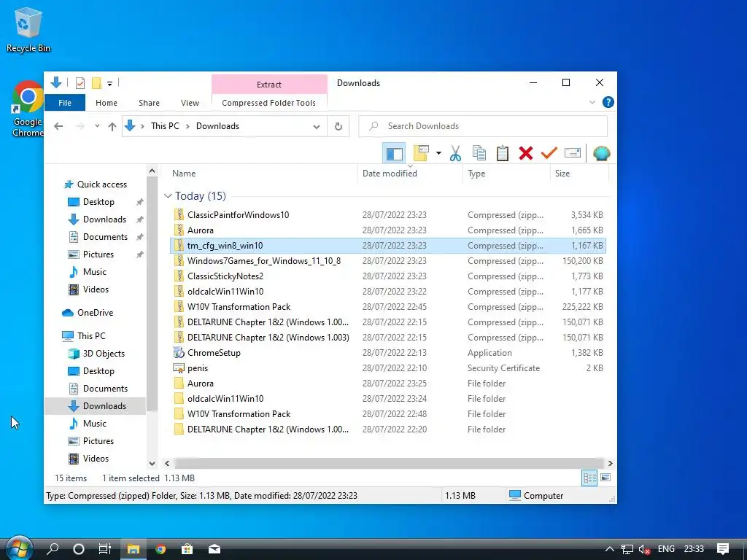Click the Cut scissors toolbar icon
Image resolution: width=747 pixels, height=560 pixels.
(x=455, y=153)
